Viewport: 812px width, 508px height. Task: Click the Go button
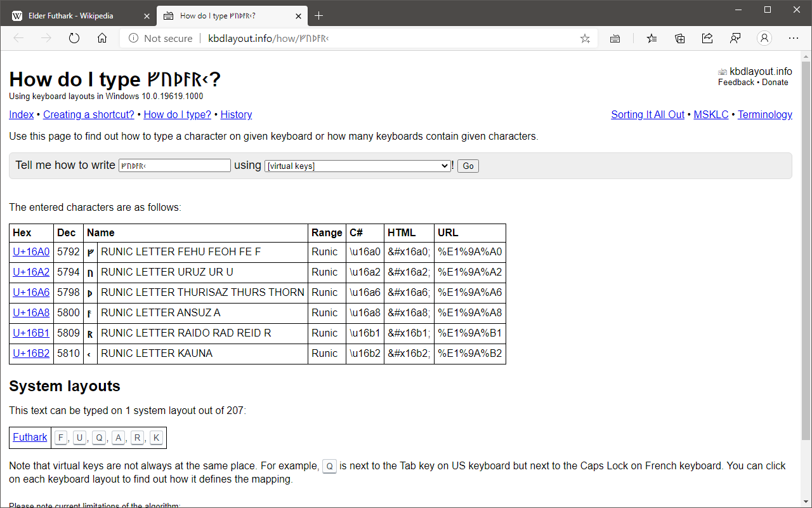(468, 166)
